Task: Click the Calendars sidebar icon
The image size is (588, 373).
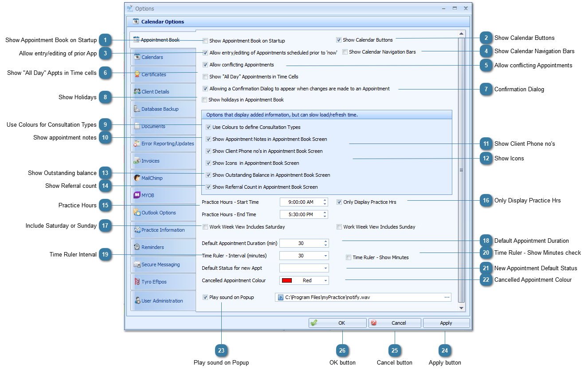Action: [x=137, y=57]
